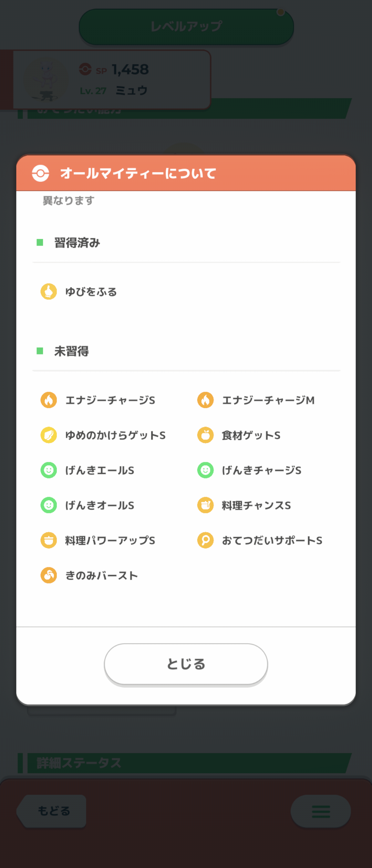
Task: Click the エナジーチャージS flame icon
Action: 49,400
